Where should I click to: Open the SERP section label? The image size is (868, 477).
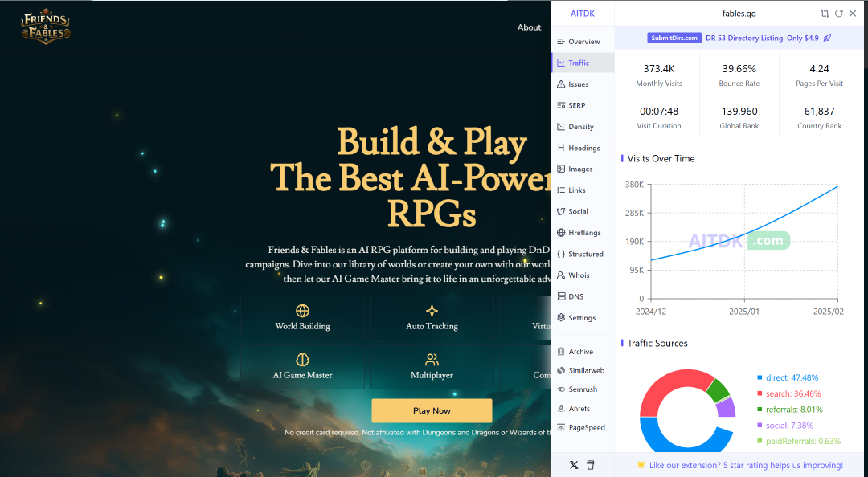click(x=577, y=105)
